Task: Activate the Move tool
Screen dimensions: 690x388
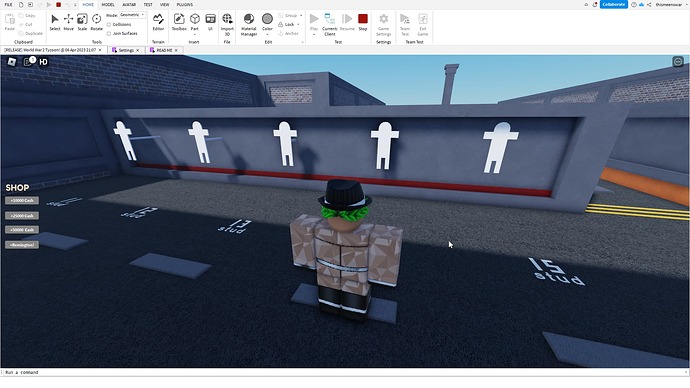Action: pos(69,22)
